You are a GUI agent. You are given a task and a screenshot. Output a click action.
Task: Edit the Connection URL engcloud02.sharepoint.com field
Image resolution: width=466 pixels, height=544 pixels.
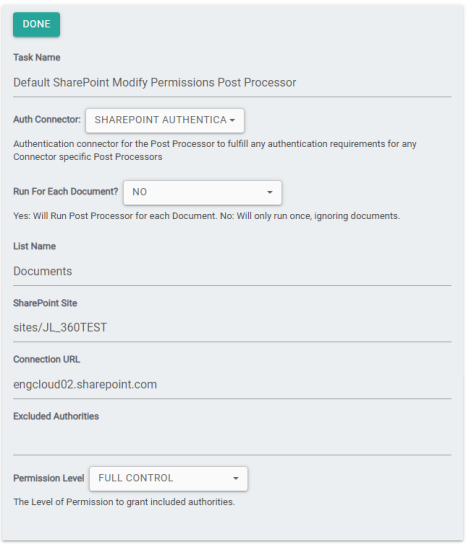[x=232, y=384]
